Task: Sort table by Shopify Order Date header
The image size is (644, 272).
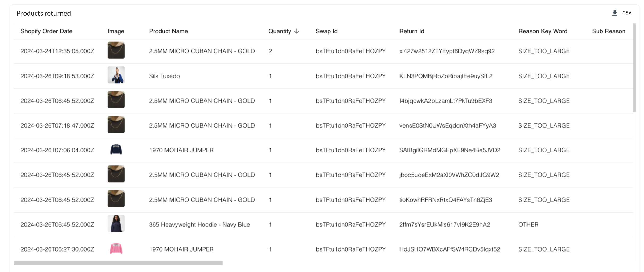Action: tap(46, 31)
